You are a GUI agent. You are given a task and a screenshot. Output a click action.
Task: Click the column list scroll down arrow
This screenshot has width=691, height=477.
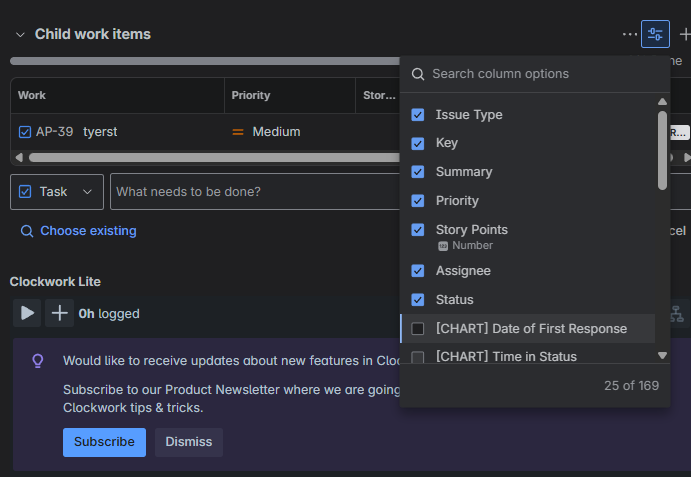(x=662, y=355)
